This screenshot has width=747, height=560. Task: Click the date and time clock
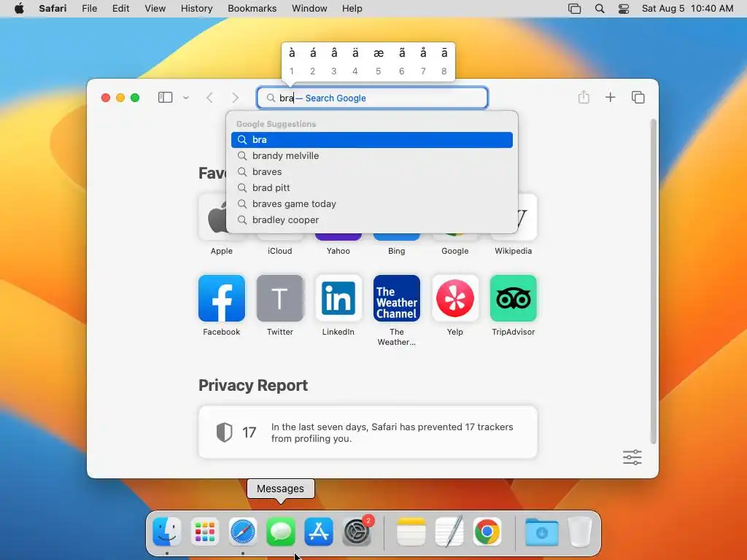687,9
